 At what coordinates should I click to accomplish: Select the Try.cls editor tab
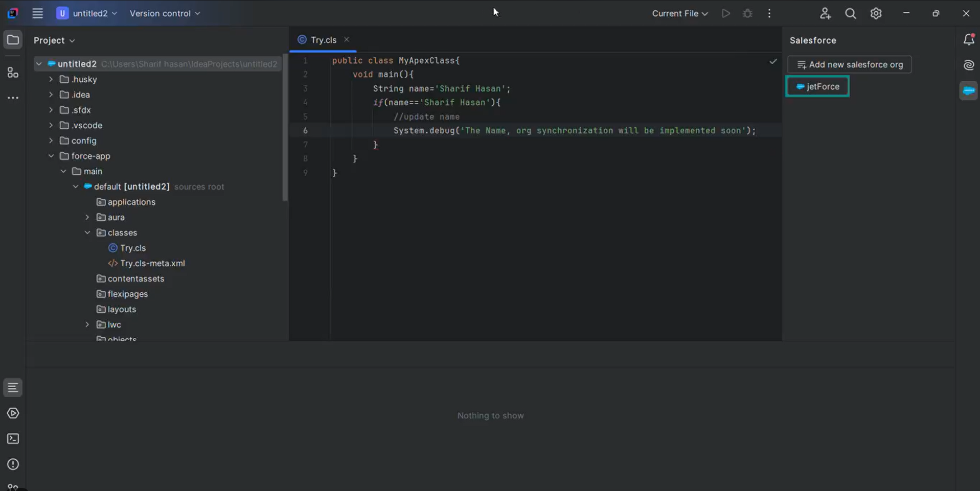(x=323, y=40)
